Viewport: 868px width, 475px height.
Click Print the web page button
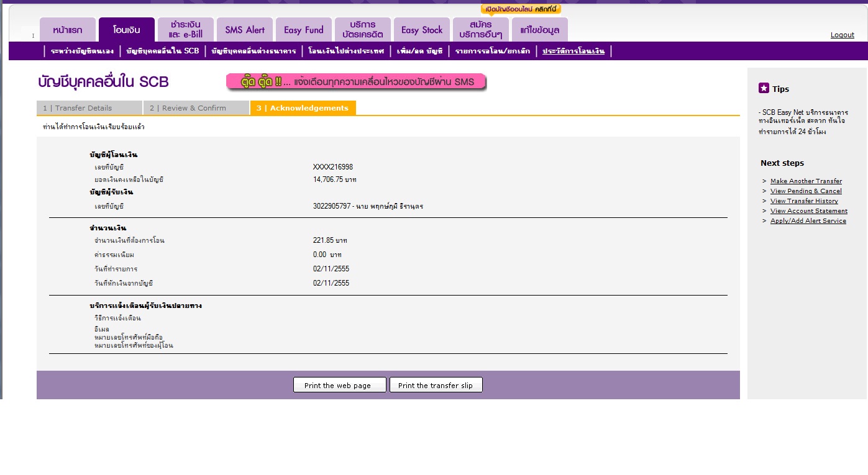(x=340, y=385)
